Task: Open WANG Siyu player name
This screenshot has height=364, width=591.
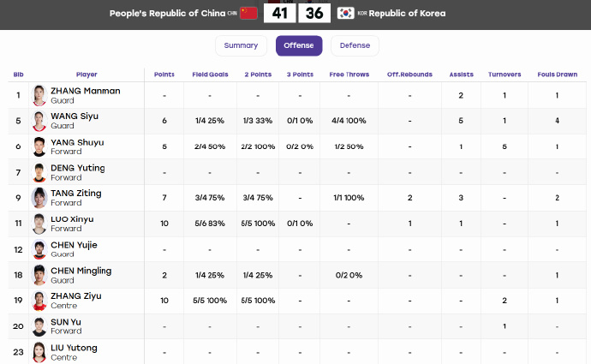Action: click(x=75, y=116)
